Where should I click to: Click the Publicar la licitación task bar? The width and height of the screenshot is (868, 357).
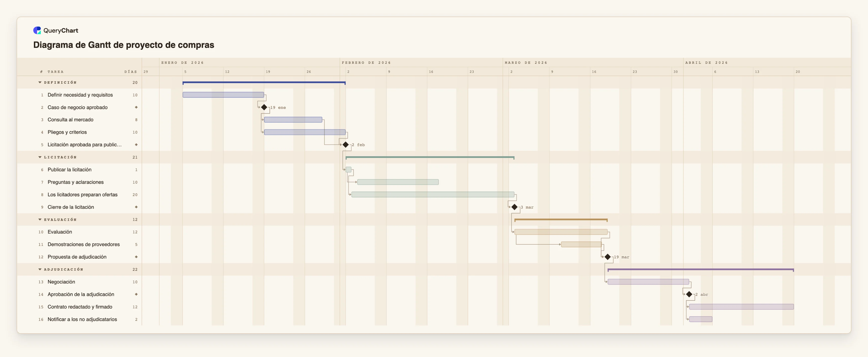348,170
